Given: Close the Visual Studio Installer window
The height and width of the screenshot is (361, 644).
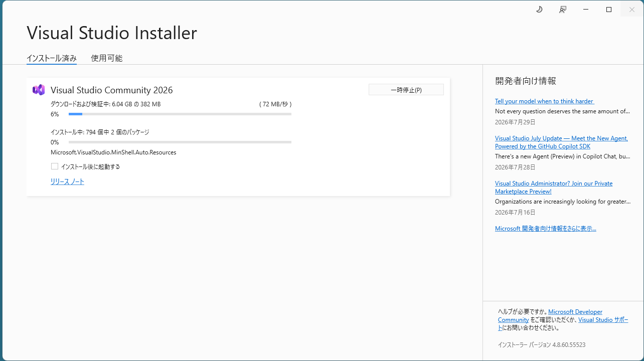Looking at the screenshot, I should pos(632,10).
